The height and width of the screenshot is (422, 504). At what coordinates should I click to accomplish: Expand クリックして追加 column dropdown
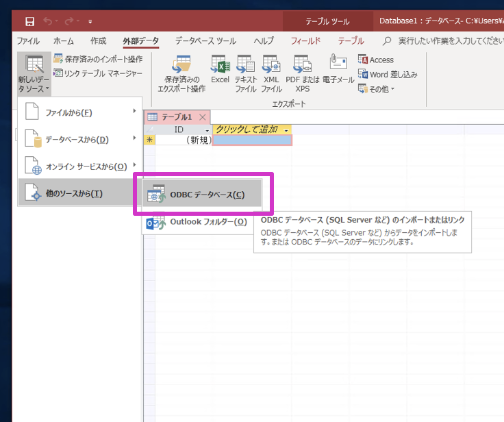click(286, 130)
